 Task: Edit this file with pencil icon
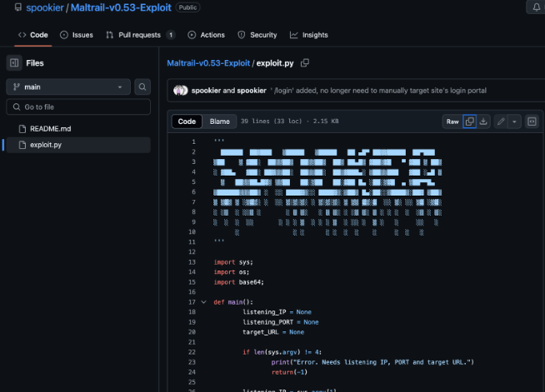coord(501,122)
